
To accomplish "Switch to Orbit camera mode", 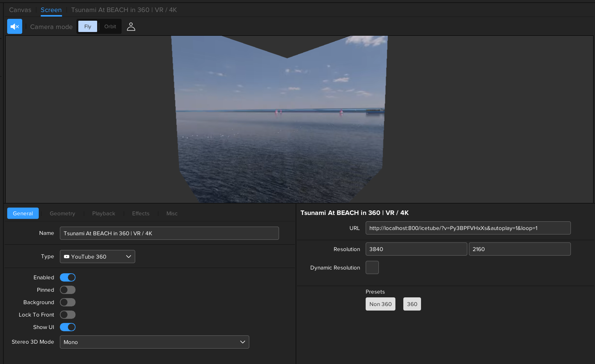I will 110,26.
